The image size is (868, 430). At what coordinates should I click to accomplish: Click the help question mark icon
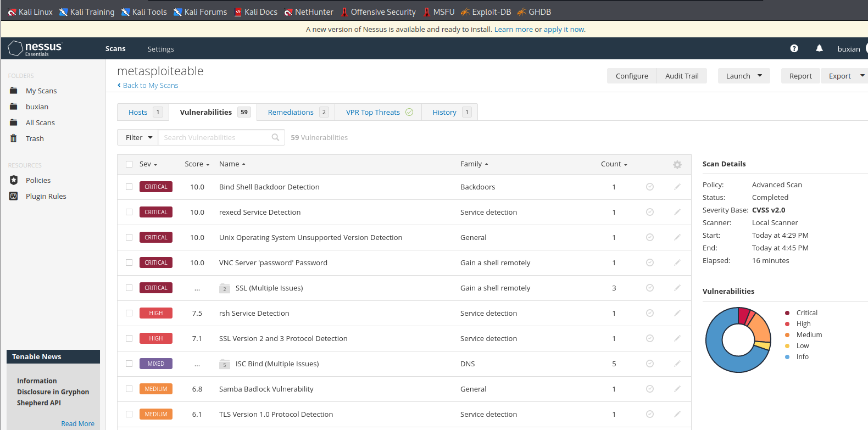794,48
